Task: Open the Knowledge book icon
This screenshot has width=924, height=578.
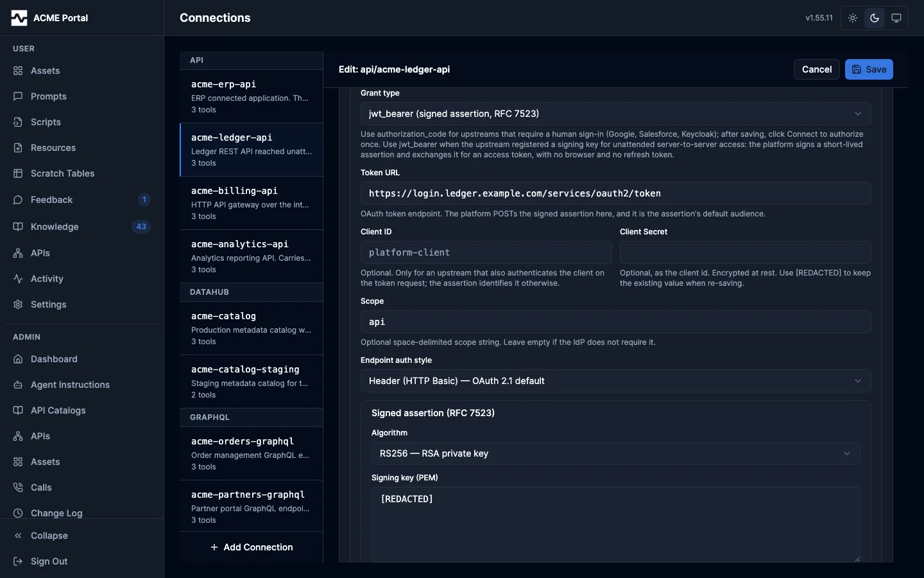Action: [x=18, y=227]
